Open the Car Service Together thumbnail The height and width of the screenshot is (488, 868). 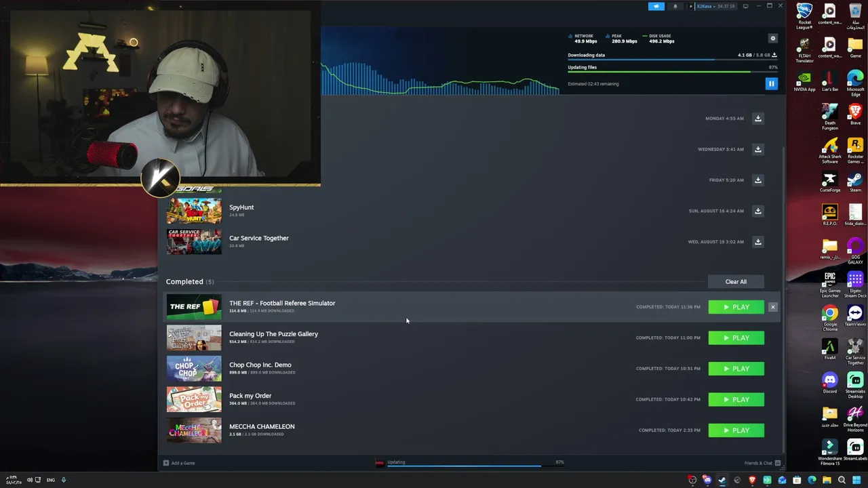click(x=194, y=242)
